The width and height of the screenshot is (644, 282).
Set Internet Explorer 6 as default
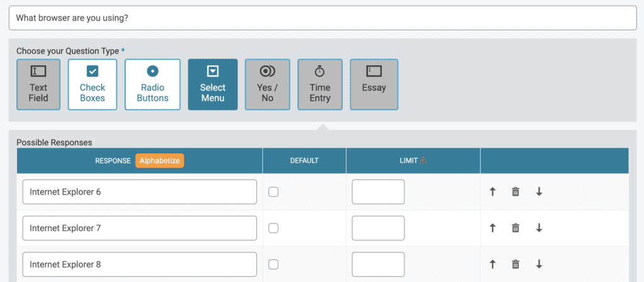[273, 192]
